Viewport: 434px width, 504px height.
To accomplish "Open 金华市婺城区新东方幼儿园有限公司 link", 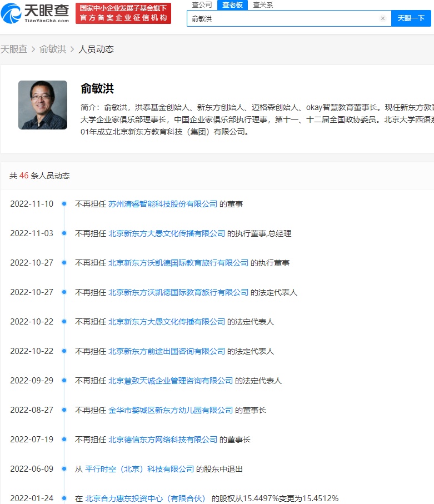I will 171,410.
